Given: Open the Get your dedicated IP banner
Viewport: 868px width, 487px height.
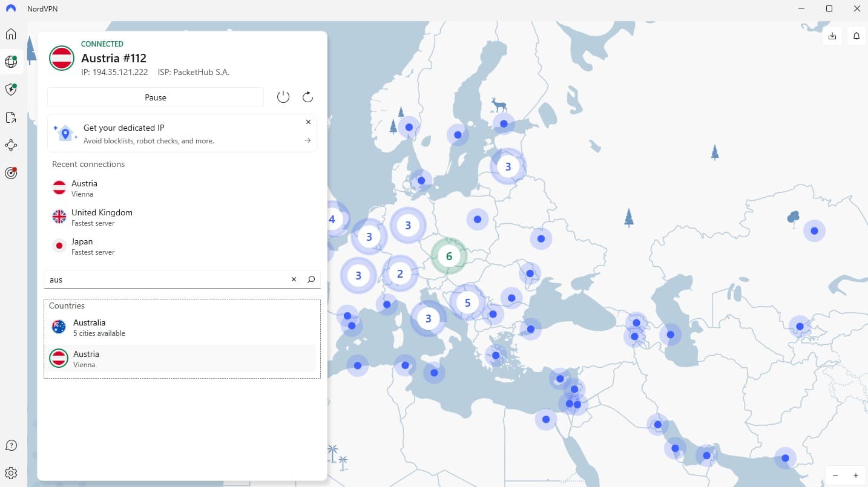Looking at the screenshot, I should click(x=182, y=133).
